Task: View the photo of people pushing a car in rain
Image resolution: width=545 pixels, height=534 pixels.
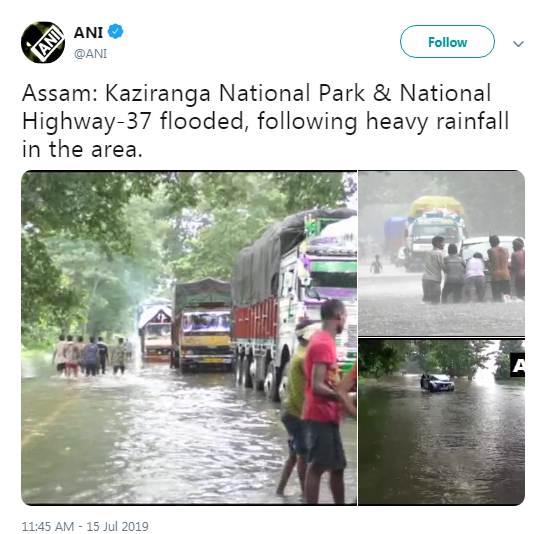Action: (441, 253)
